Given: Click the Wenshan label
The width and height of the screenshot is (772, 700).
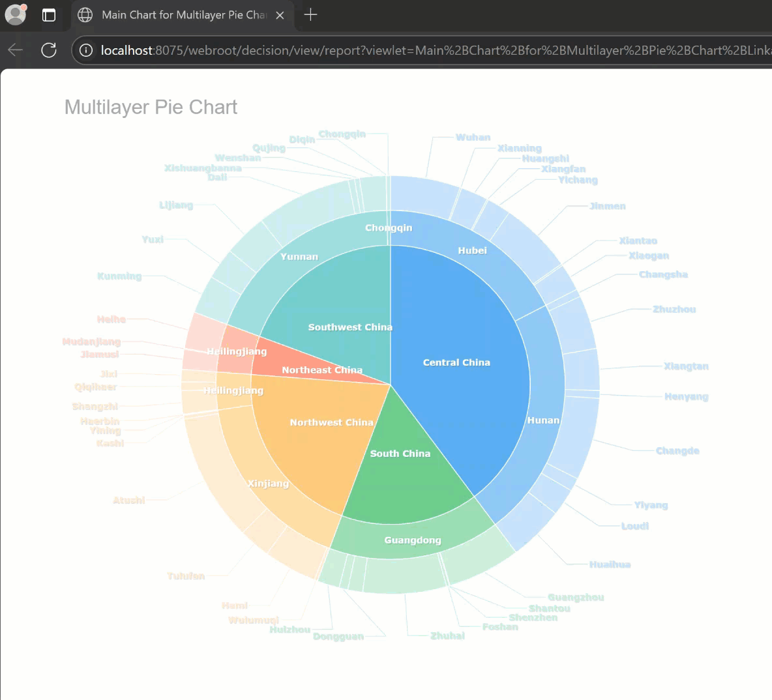Looking at the screenshot, I should coord(238,158).
